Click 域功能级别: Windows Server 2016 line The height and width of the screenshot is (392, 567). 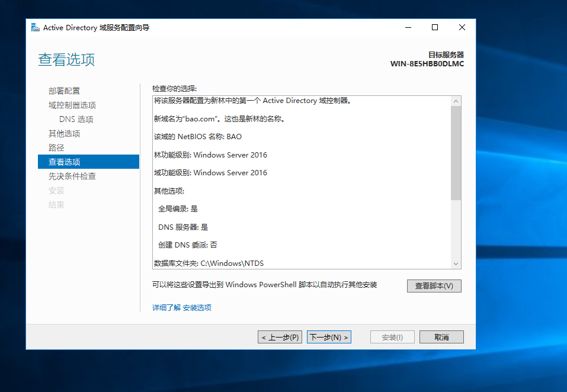coord(210,173)
